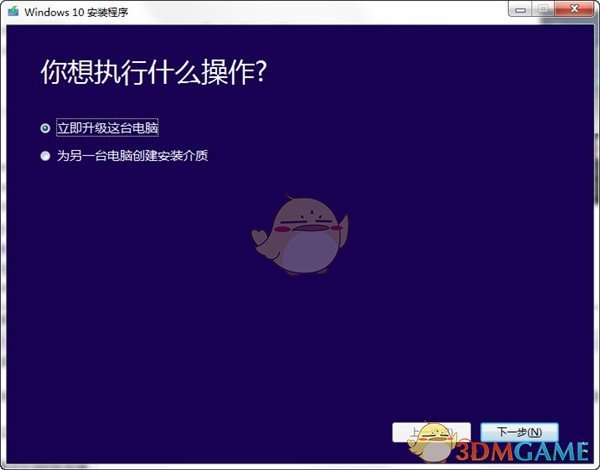Image resolution: width=600 pixels, height=470 pixels.
Task: Click the label text 立即升级这台电脑
Action: [108, 128]
